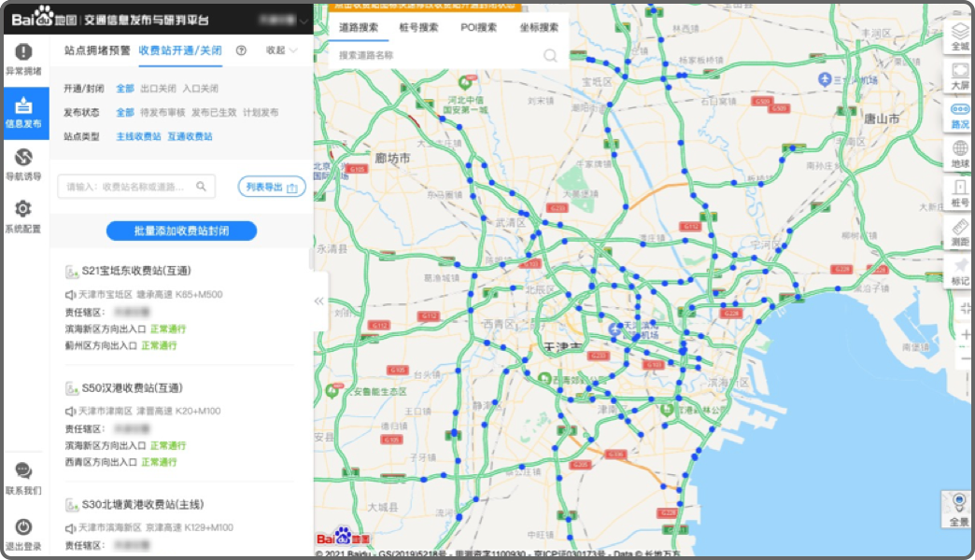
Task: Open the 全景 panorama view
Action: pos(959,510)
